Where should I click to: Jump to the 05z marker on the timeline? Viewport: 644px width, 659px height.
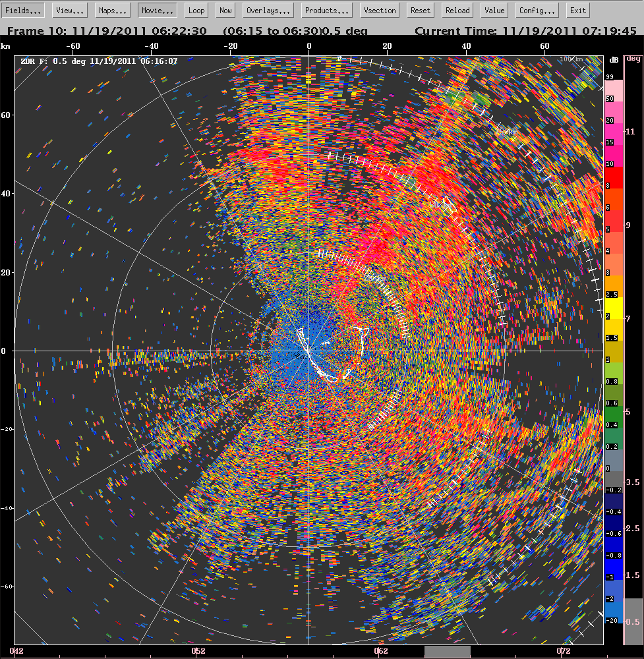pos(198,651)
